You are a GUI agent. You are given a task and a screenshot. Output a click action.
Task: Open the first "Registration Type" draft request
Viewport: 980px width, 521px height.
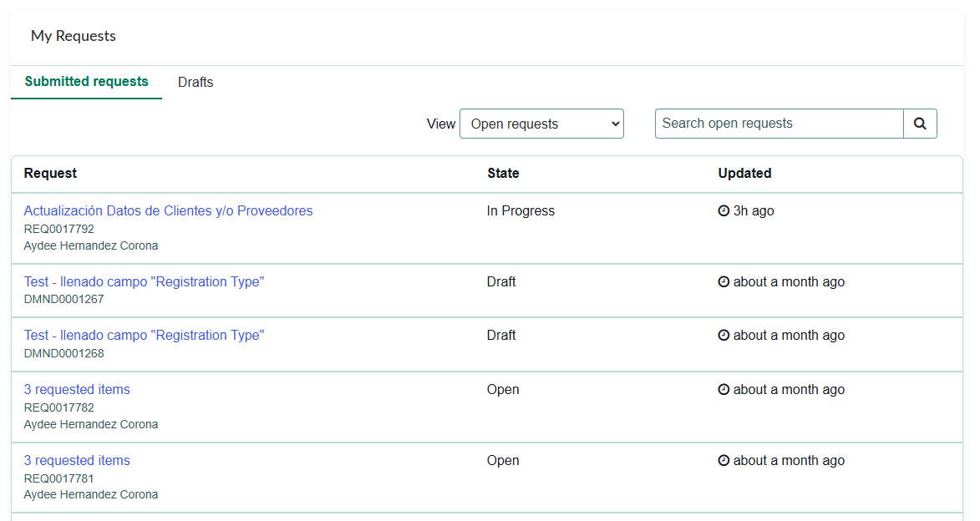click(144, 281)
